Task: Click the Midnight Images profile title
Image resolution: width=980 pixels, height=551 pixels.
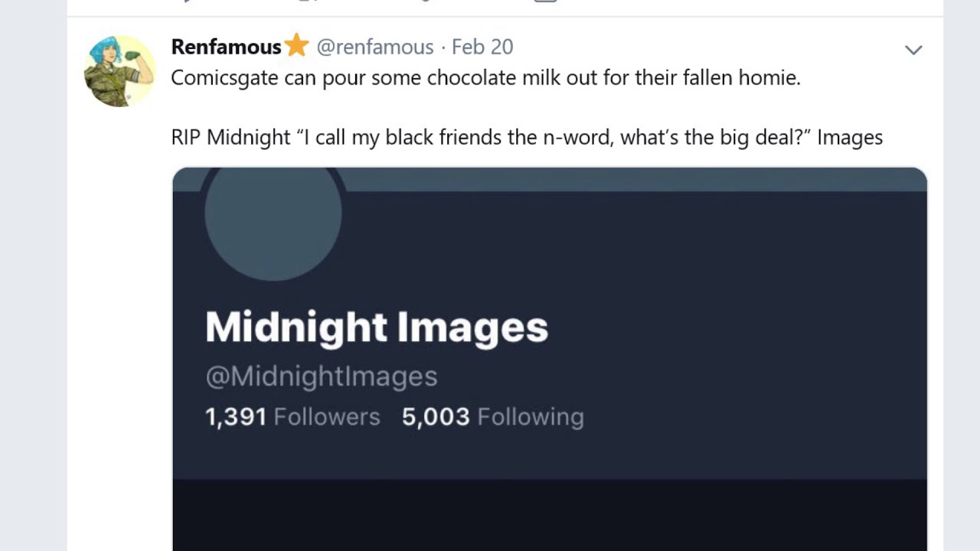Action: click(376, 327)
